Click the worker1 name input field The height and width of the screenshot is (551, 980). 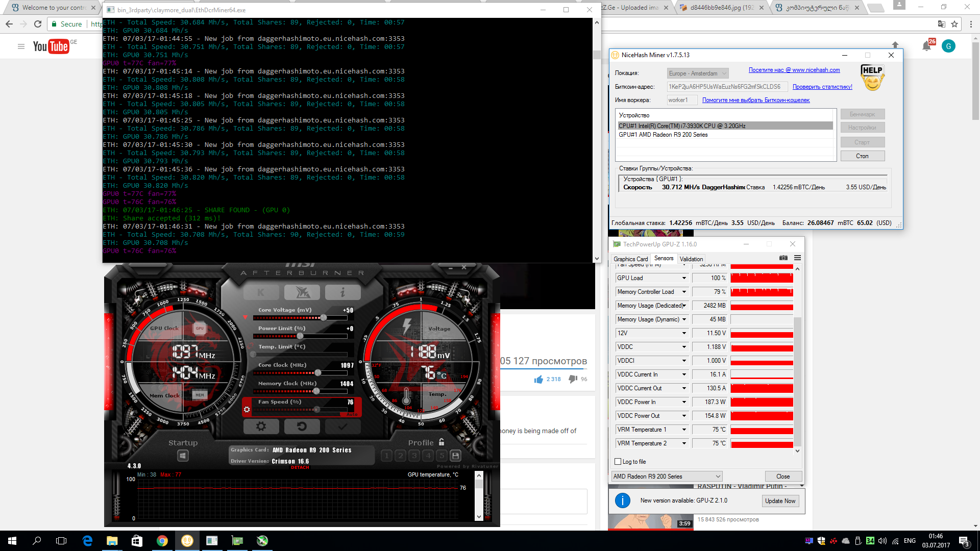tap(681, 100)
